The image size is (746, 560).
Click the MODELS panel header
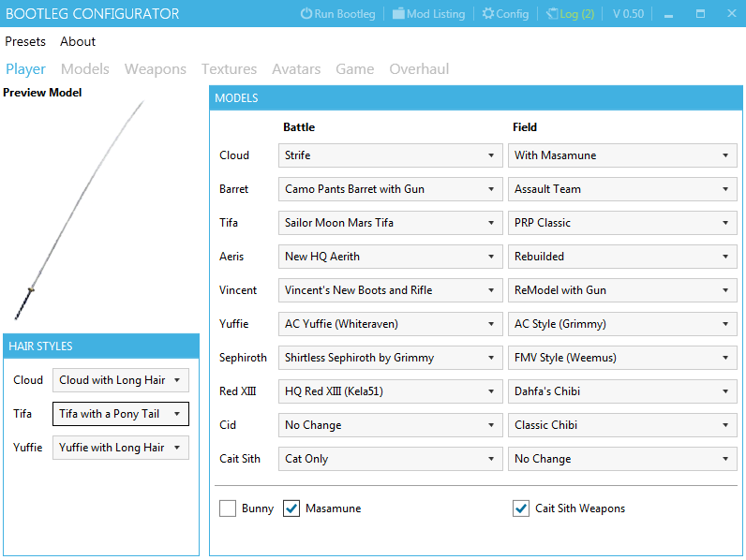coord(476,98)
